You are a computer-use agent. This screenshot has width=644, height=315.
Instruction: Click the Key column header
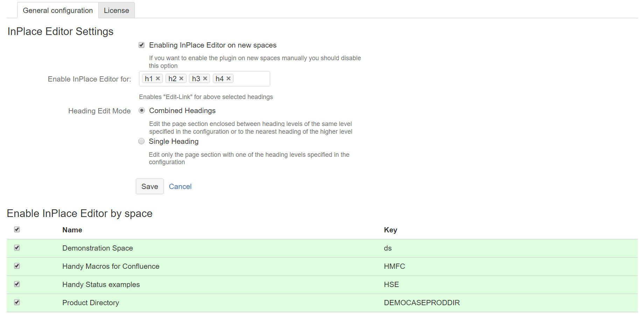[x=391, y=230]
